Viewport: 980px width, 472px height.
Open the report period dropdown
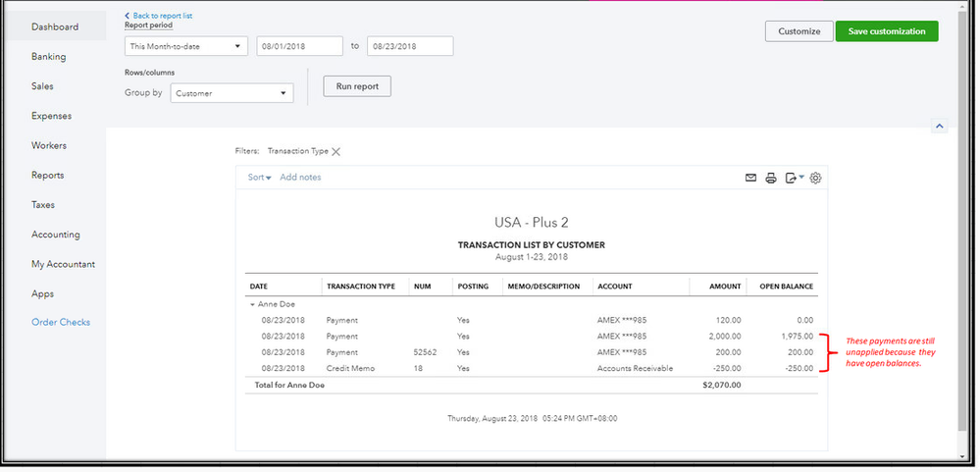[186, 46]
